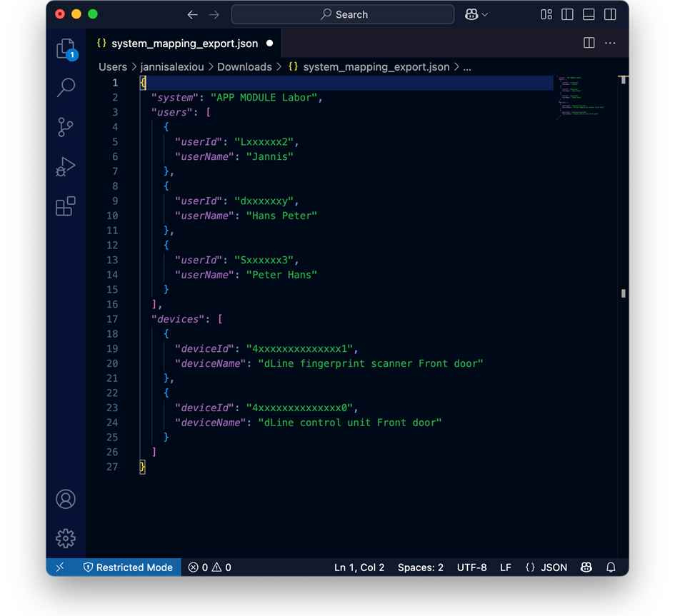Open the Copilot chat dropdown in title bar

pos(476,14)
